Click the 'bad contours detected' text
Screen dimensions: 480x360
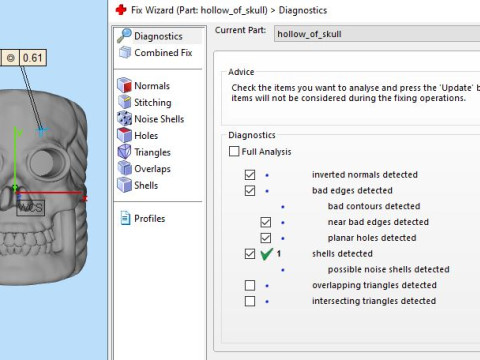click(374, 206)
